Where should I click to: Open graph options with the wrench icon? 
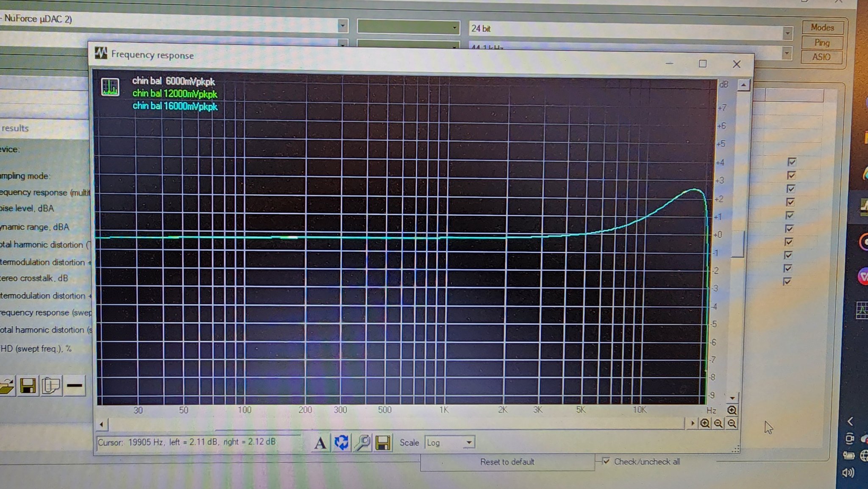coord(362,443)
